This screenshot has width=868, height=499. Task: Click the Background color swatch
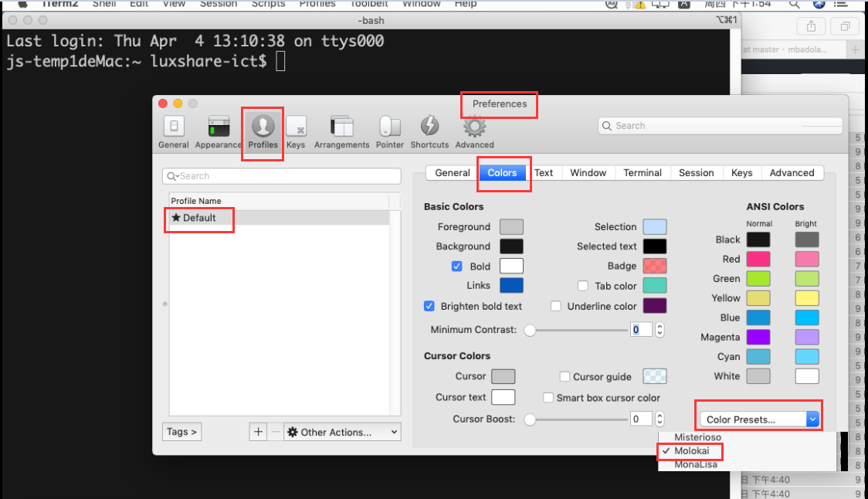(511, 246)
